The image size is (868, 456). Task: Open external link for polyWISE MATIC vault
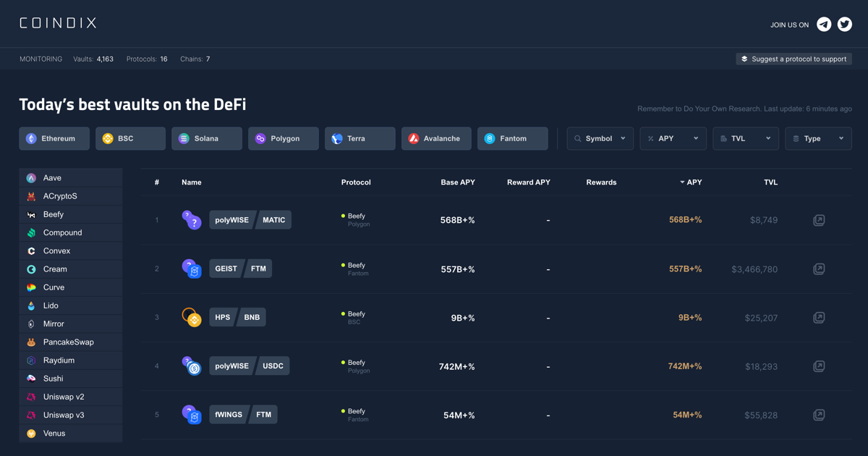819,220
